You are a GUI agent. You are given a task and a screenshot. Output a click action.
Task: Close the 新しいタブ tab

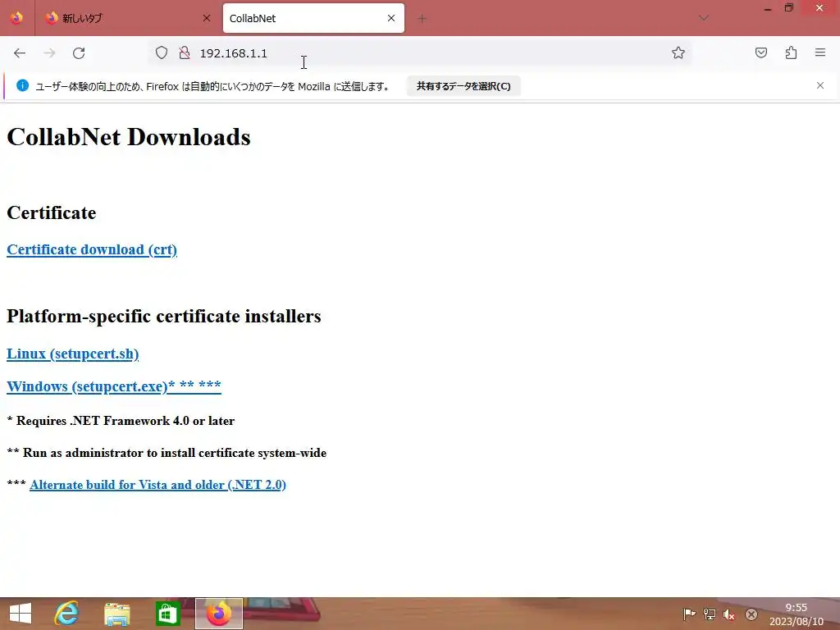[207, 18]
